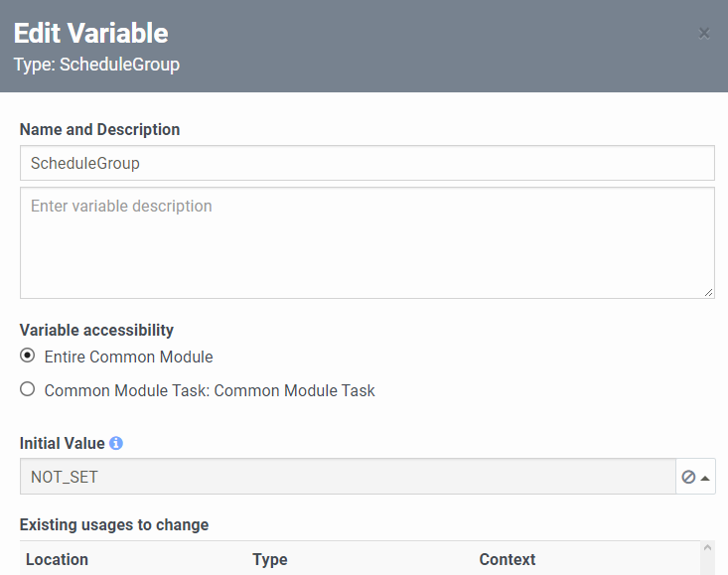The width and height of the screenshot is (728, 575).
Task: Click the "Variable accessibility" heading
Action: point(96,330)
